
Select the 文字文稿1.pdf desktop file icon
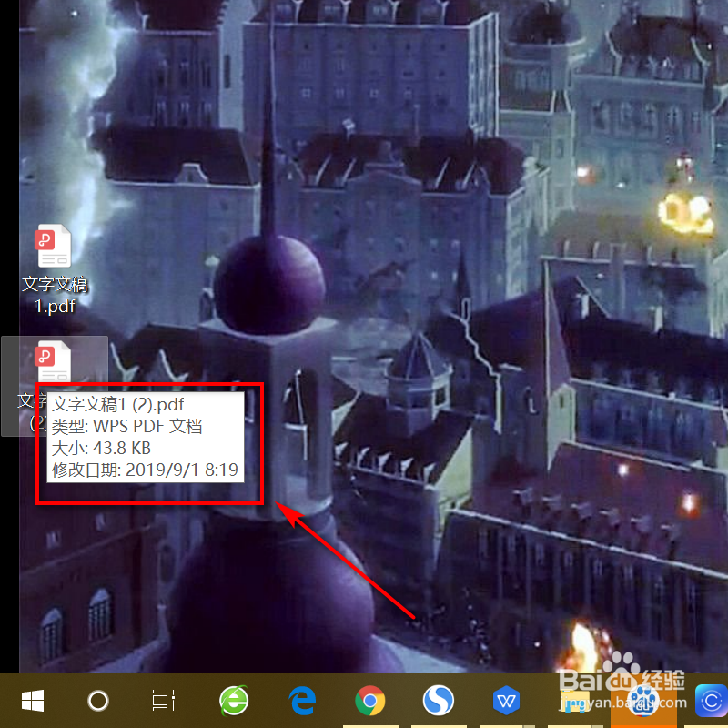click(x=53, y=246)
